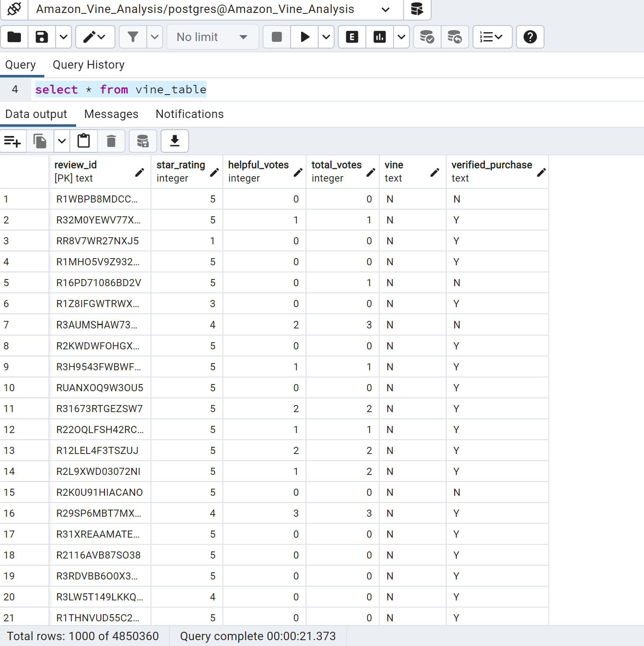Open the Explain plan icon
Screen dimensions: 644x646
tap(352, 37)
